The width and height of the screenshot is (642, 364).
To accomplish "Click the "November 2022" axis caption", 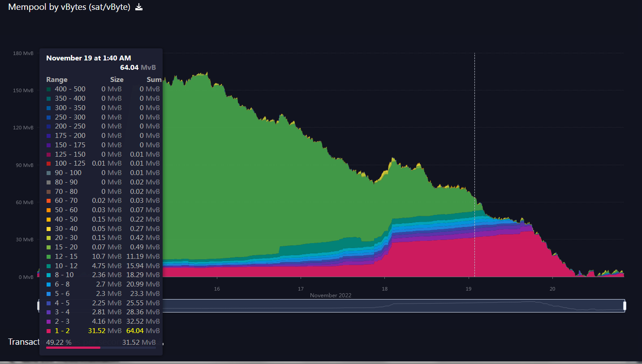I will pyautogui.click(x=330, y=295).
